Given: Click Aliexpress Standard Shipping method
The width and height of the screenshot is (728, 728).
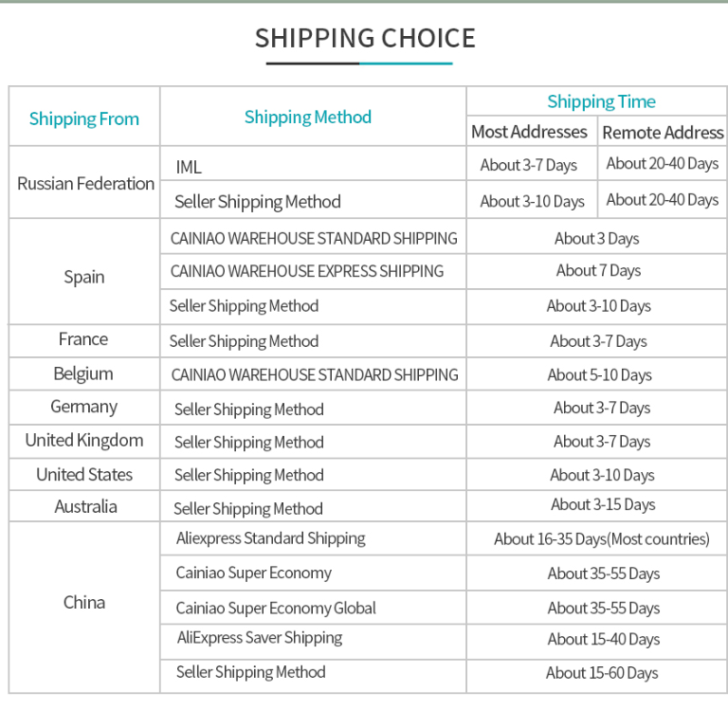Looking at the screenshot, I should point(271,538).
